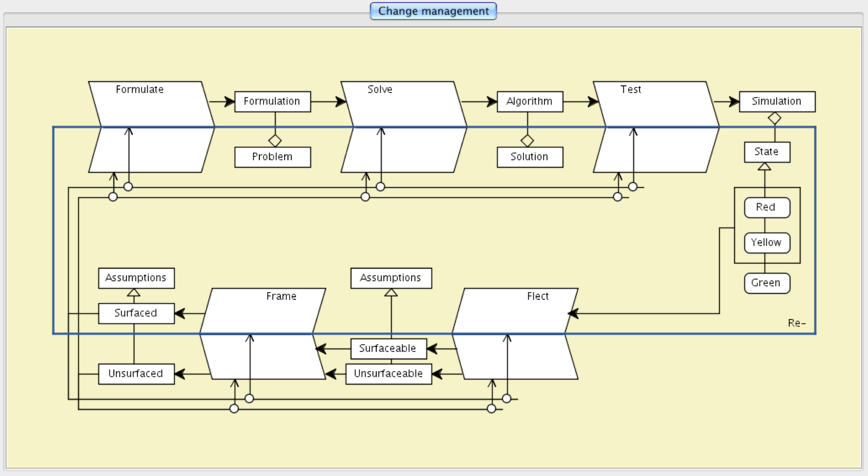868x476 pixels.
Task: Select the Simulation box
Action: coord(777,102)
